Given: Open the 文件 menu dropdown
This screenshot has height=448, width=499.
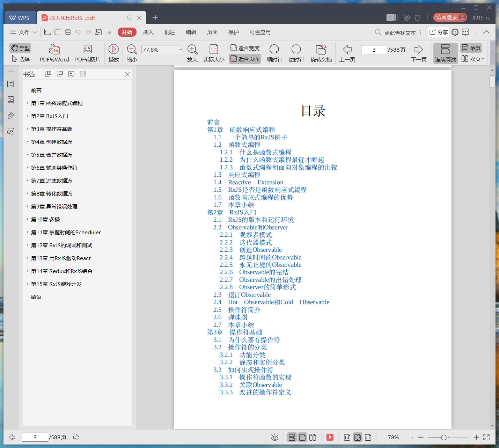Looking at the screenshot, I should click(x=23, y=32).
